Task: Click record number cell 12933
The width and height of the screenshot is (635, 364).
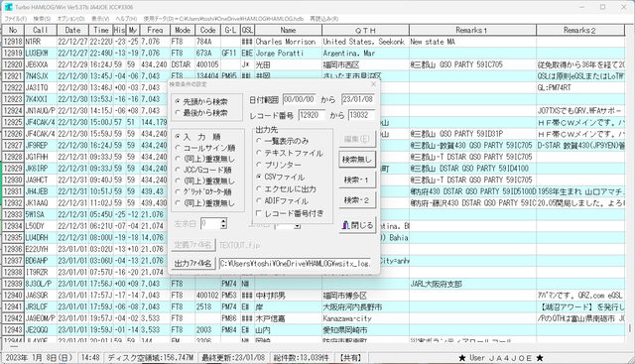Action: (x=13, y=214)
